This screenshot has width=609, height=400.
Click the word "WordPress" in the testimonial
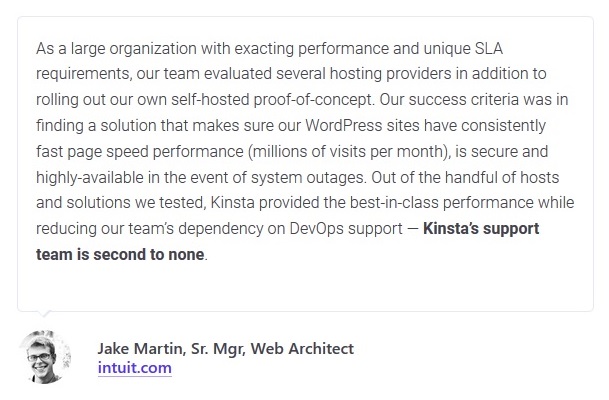(344, 125)
